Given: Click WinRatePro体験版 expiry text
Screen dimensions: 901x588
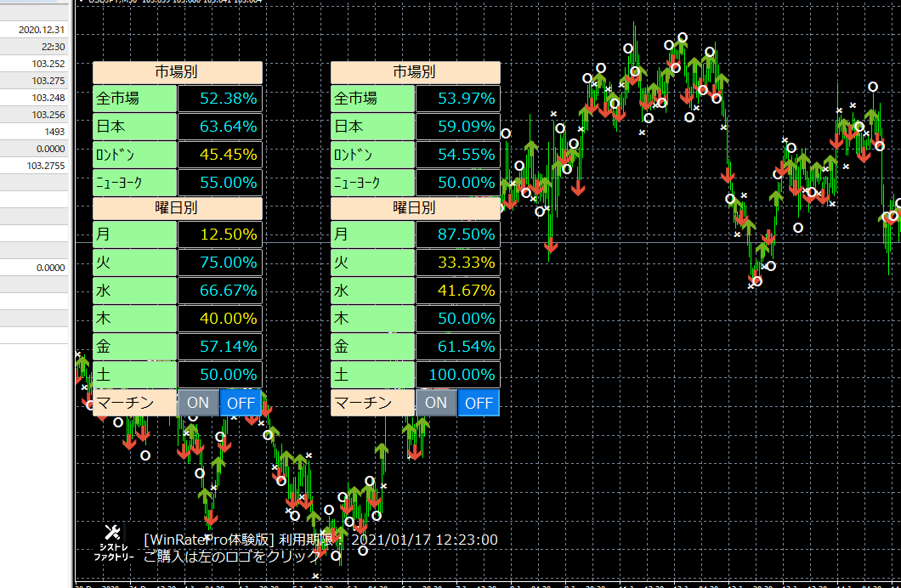Looking at the screenshot, I should click(320, 540).
